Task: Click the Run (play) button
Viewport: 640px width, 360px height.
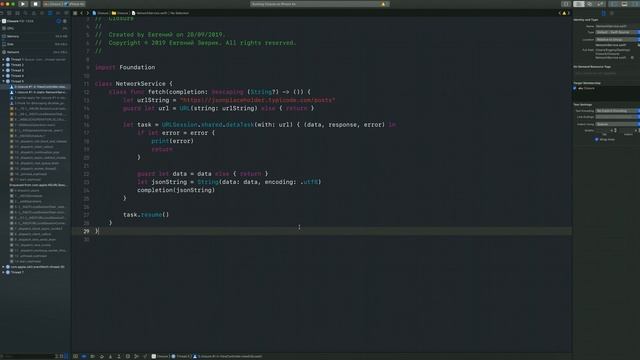Action: 22,4
